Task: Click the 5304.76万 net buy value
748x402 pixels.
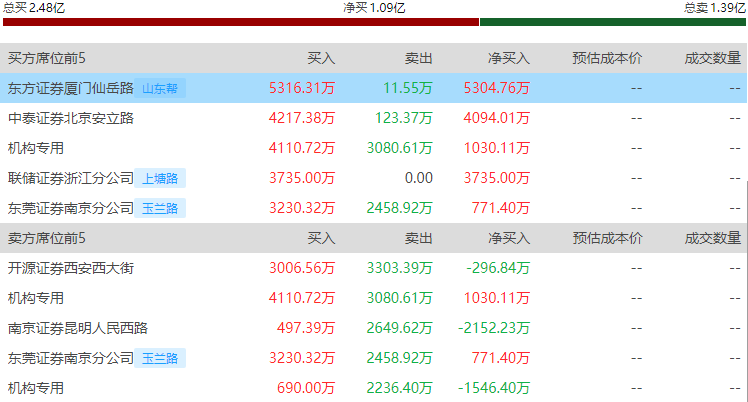Action: (497, 88)
